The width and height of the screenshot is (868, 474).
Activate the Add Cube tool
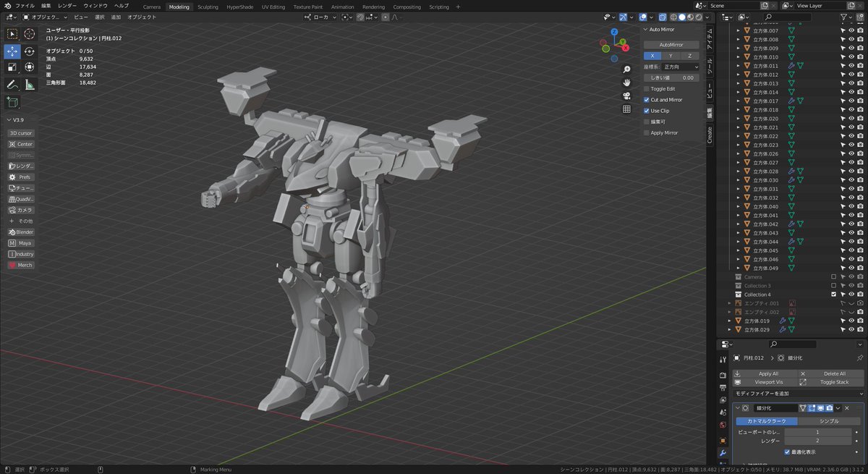(x=12, y=103)
